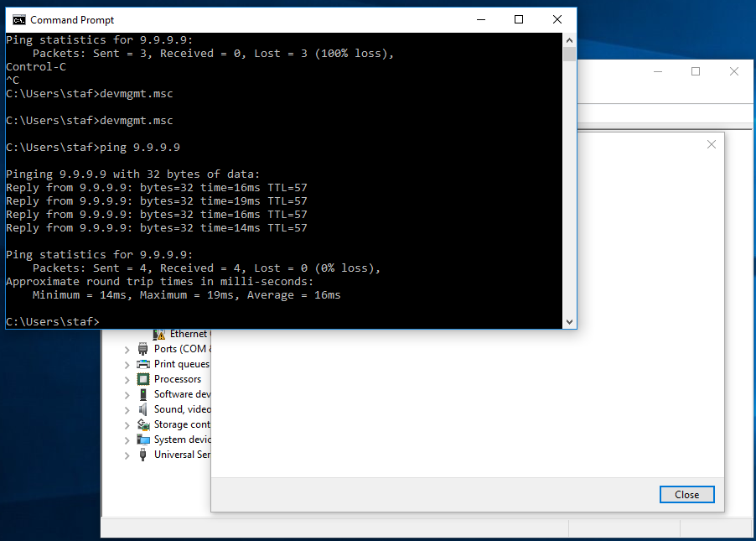Click the Command Prompt scrollbar up arrow
756x541 pixels.
(x=570, y=39)
